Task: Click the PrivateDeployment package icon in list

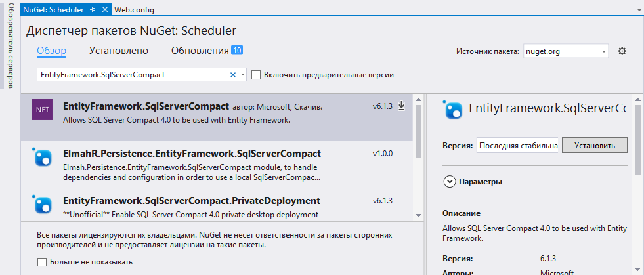Action: 42,205
